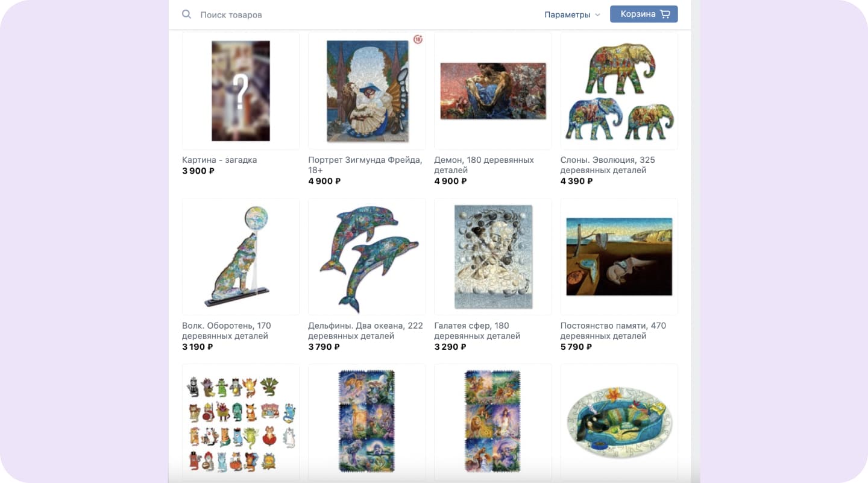
Task: Open the Постоянство памяти painting thumbnail
Action: click(619, 257)
